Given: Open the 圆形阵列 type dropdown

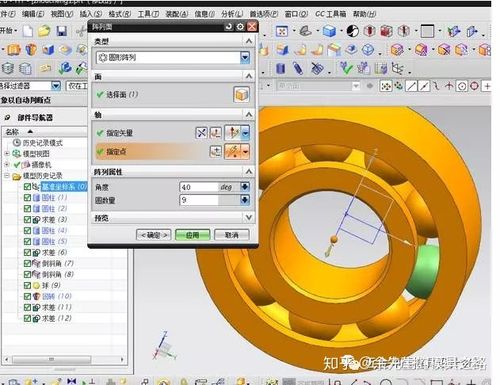Looking at the screenshot, I should (245, 58).
